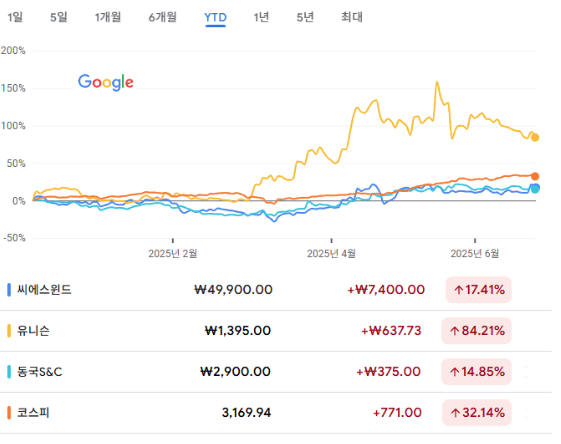The width and height of the screenshot is (561, 444).
Task: Click the 200% y-axis label
Action: point(13,50)
